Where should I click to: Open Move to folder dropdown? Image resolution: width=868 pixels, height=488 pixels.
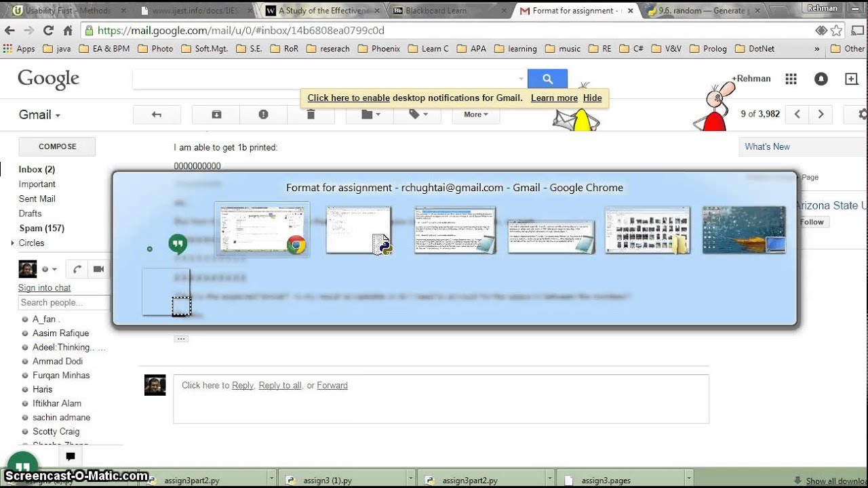pyautogui.click(x=370, y=115)
